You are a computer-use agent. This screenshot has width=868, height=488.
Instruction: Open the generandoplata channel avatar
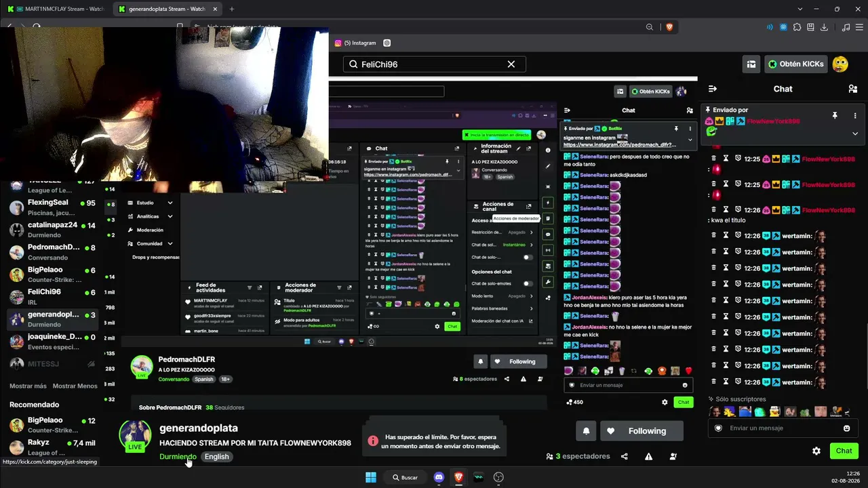[x=136, y=436]
